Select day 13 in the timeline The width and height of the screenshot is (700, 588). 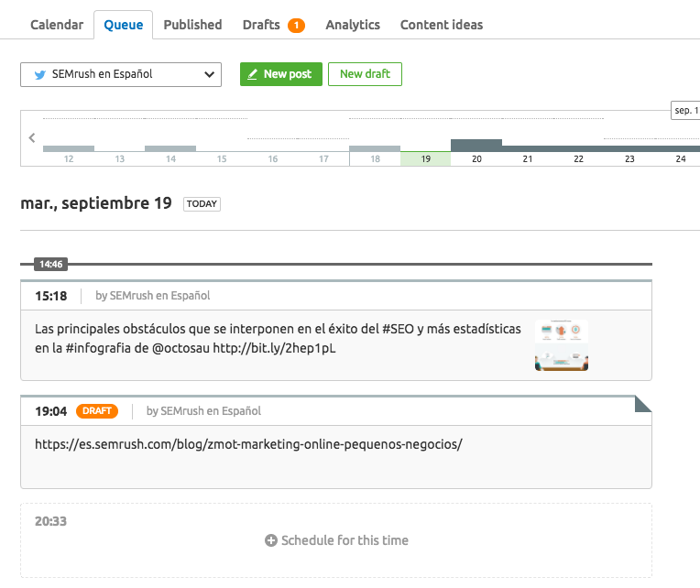(x=120, y=158)
